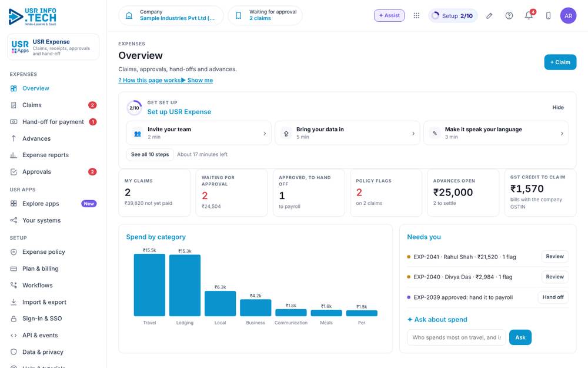Screen dimensions: 588x368
Task: Expand Invite your team step
Action: [199, 133]
